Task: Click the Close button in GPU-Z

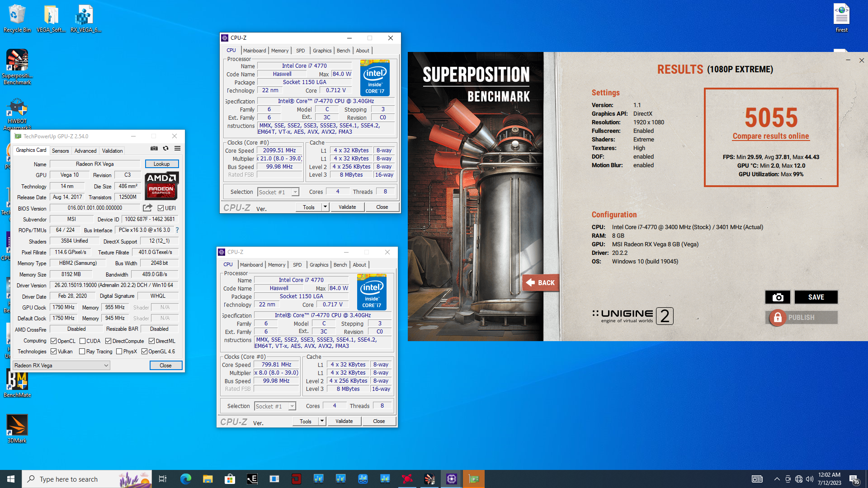Action: pyautogui.click(x=166, y=366)
